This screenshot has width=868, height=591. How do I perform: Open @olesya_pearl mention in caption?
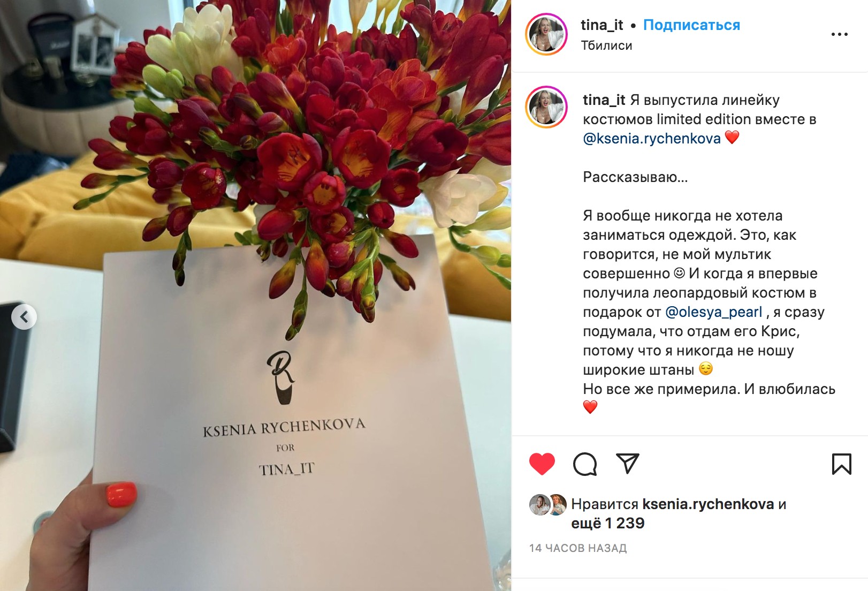point(713,312)
